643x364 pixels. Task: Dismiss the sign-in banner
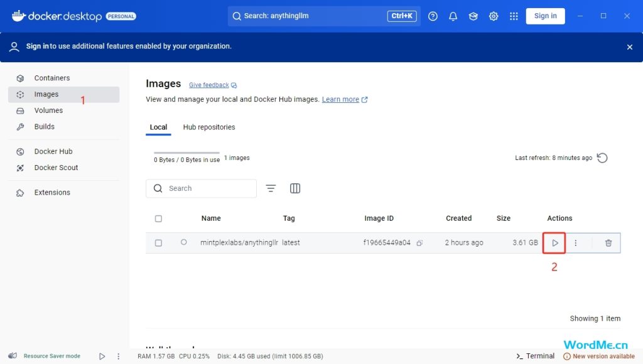pyautogui.click(x=629, y=47)
